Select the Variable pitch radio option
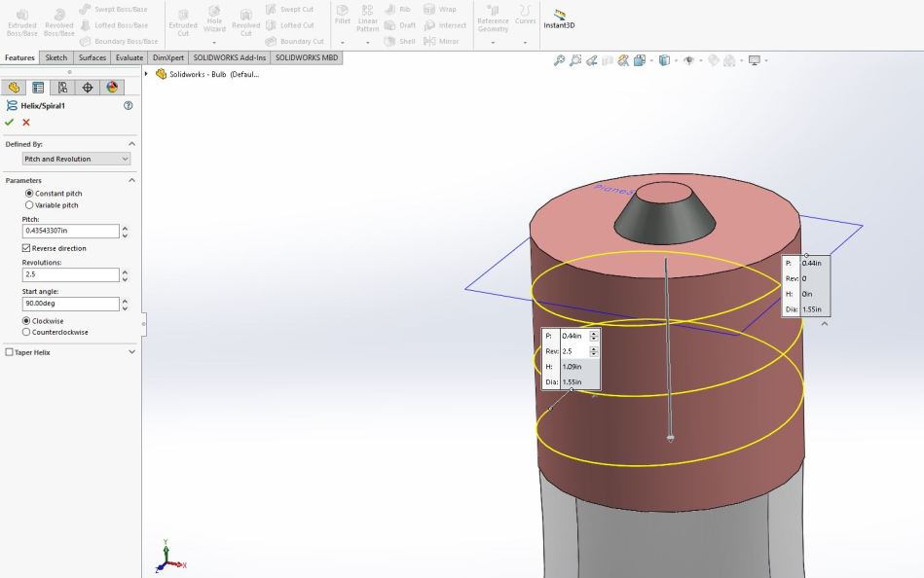924x578 pixels. 29,205
